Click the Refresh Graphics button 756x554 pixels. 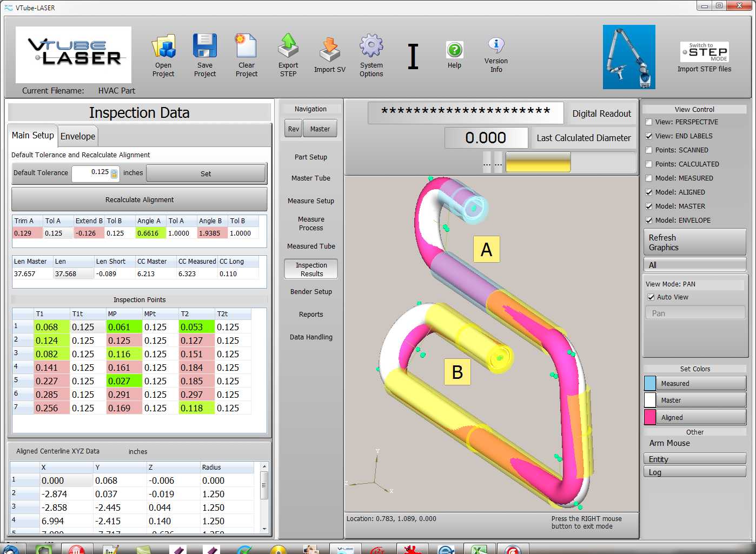[x=694, y=243]
